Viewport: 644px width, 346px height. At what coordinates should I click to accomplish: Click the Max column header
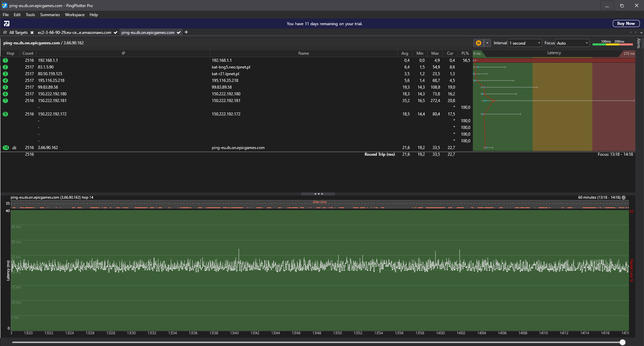coord(435,53)
